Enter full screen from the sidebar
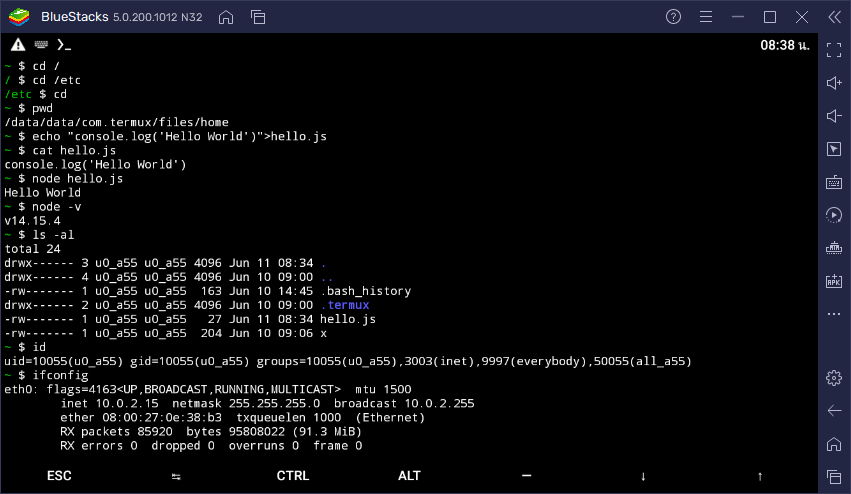The image size is (851, 494). point(834,51)
